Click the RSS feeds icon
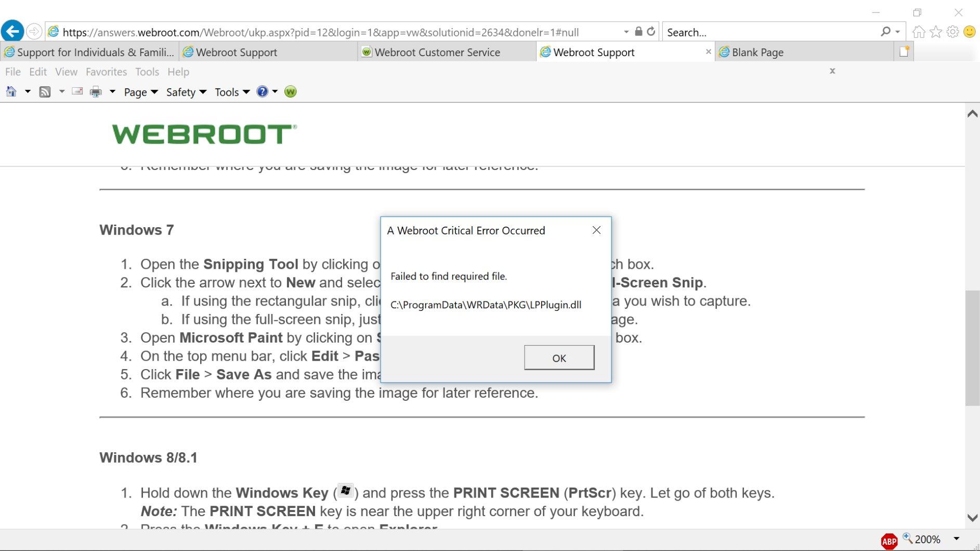 click(x=45, y=92)
